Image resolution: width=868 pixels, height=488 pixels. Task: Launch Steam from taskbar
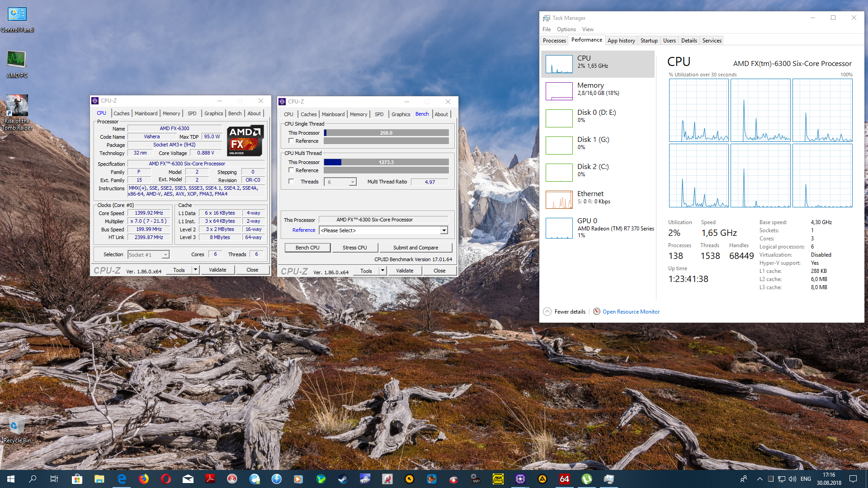343,479
